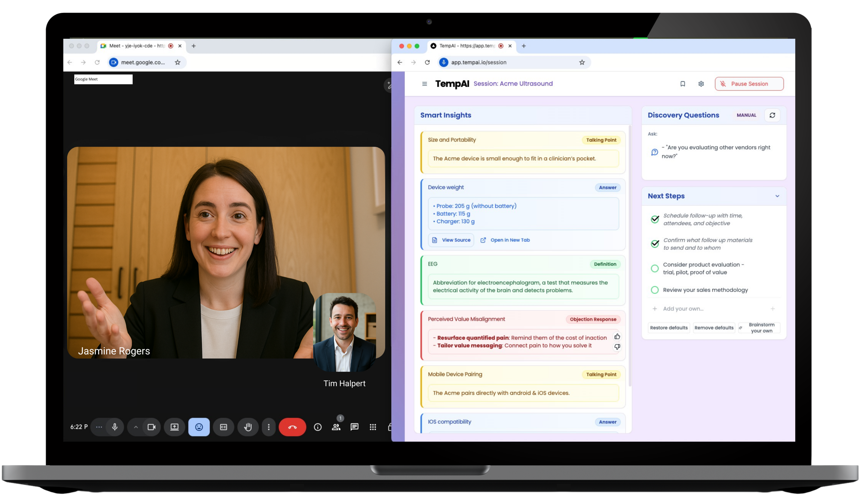Raise hand in the Meet call

tap(248, 427)
